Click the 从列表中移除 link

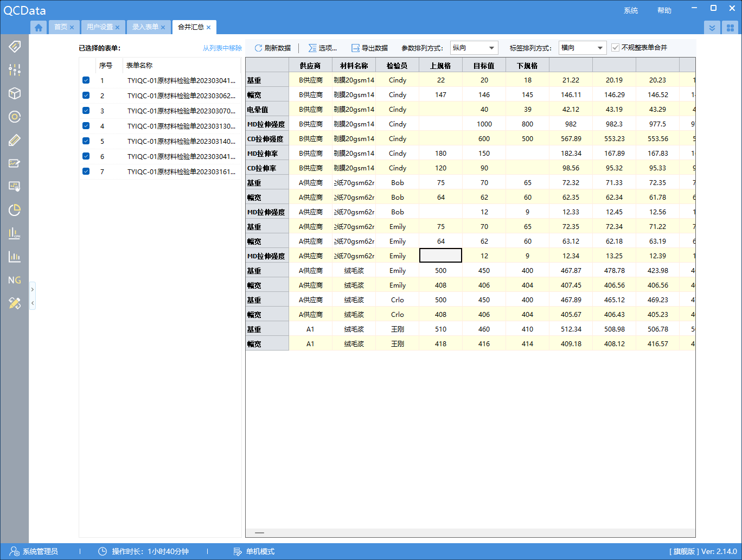pos(222,48)
